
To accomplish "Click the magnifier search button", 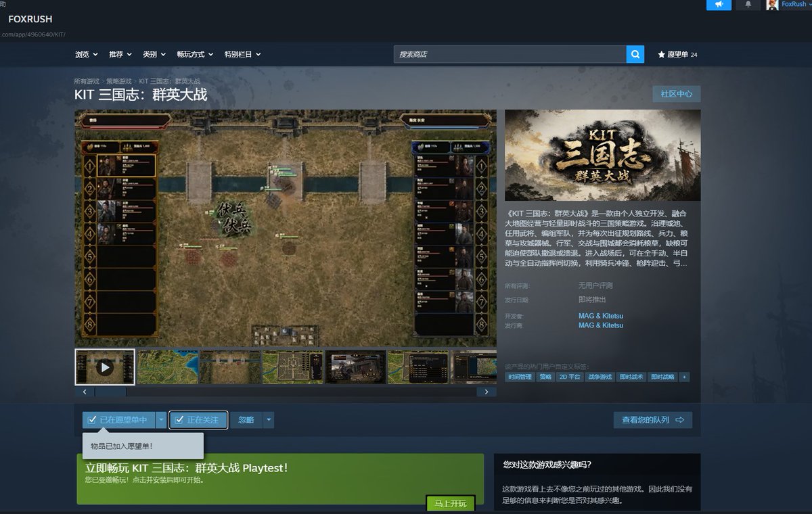I will pos(635,54).
